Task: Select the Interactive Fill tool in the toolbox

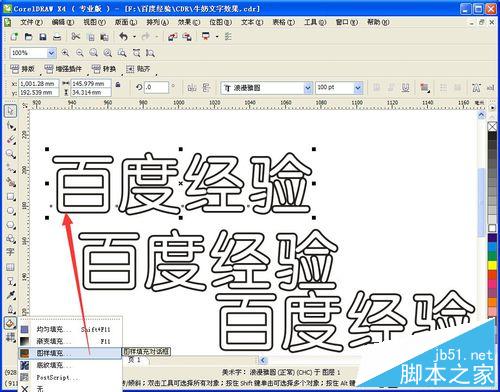Action: pyautogui.click(x=11, y=337)
